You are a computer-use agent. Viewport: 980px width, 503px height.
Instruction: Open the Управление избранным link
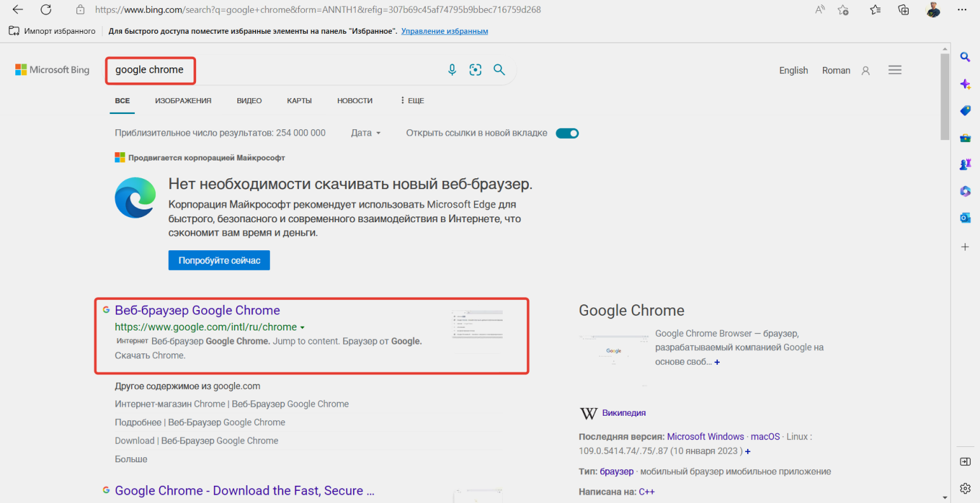[445, 31]
